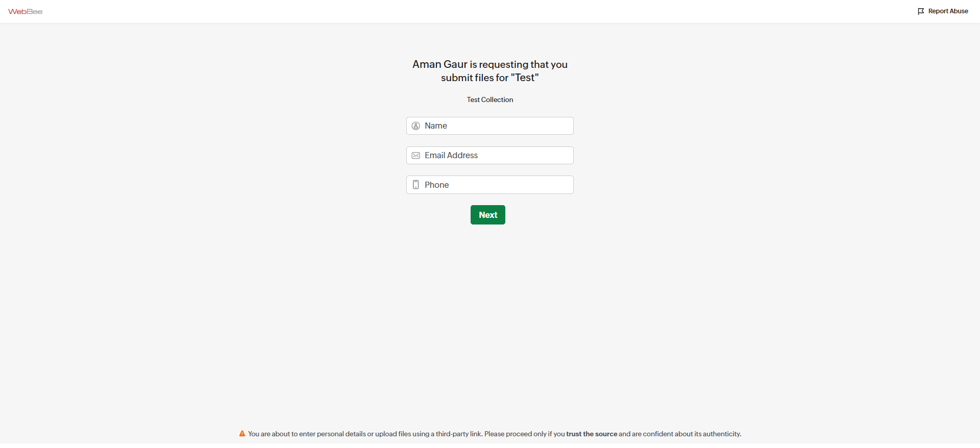980x448 pixels.
Task: Click "is requesting that you" in heading
Action: [x=519, y=64]
